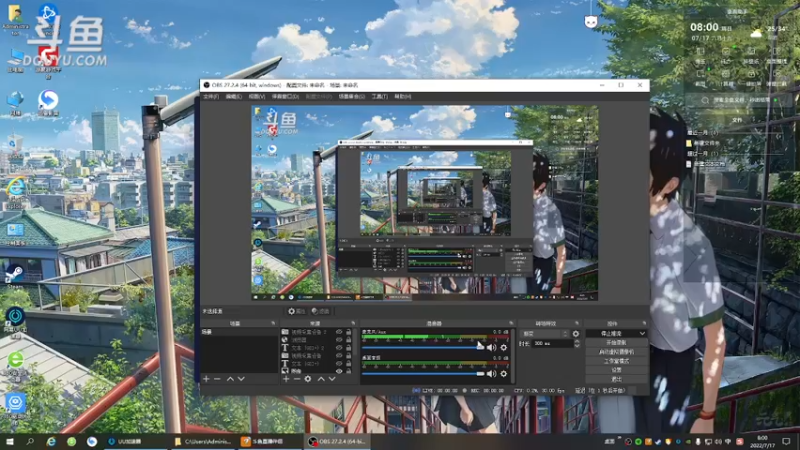Click the 退出 button in controls

[x=616, y=380]
